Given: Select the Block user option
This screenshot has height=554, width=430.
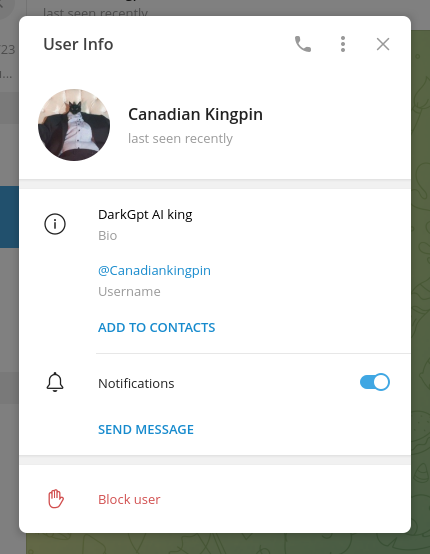Looking at the screenshot, I should point(129,500).
